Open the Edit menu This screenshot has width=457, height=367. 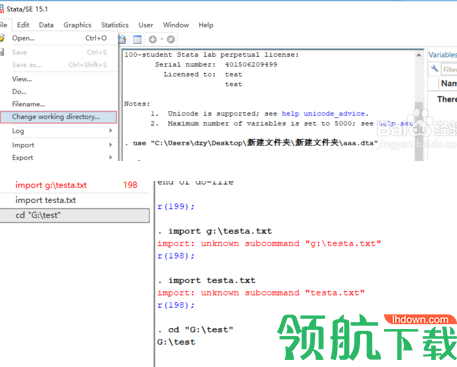pyautogui.click(x=23, y=25)
